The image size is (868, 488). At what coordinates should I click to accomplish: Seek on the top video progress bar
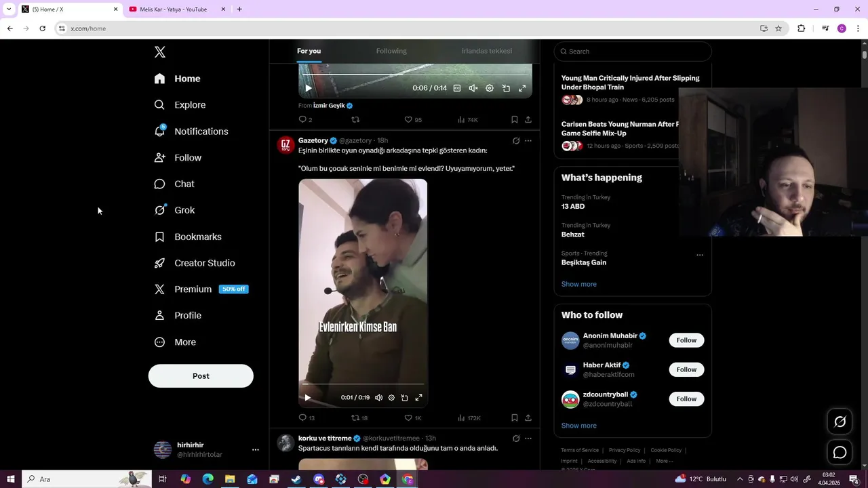(x=415, y=75)
